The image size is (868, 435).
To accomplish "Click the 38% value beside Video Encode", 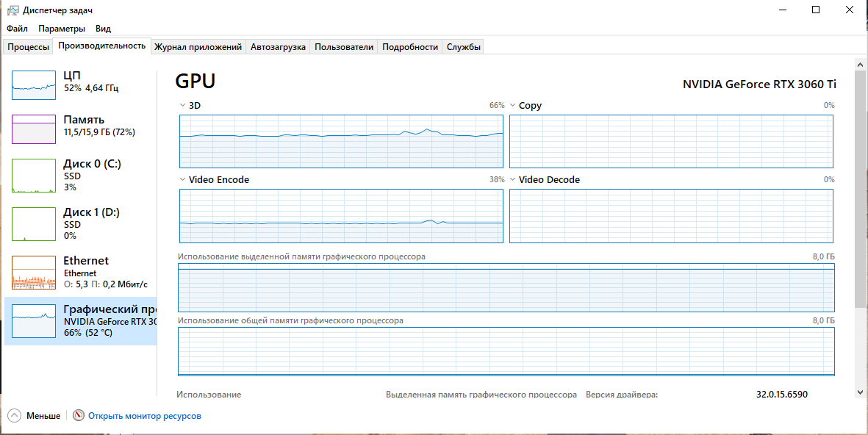I will point(497,179).
